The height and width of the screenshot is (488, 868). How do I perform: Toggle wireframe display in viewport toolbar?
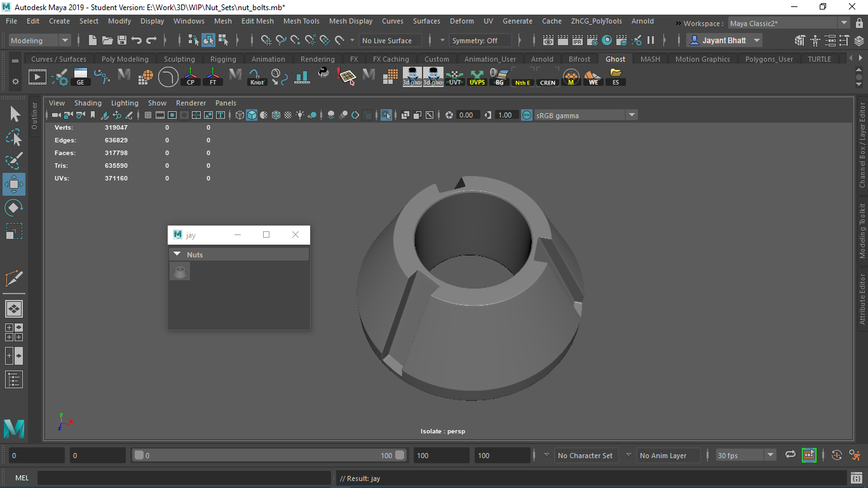click(x=240, y=115)
